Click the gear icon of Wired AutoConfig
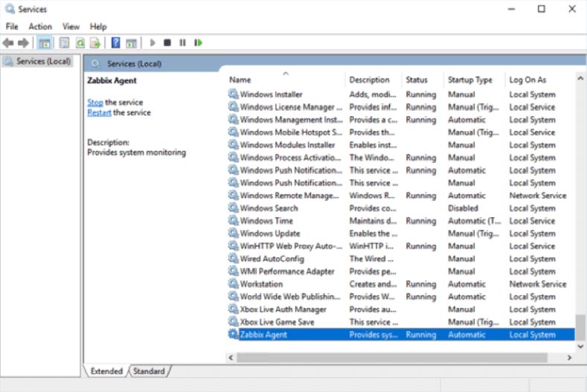587x392 pixels. [x=233, y=258]
